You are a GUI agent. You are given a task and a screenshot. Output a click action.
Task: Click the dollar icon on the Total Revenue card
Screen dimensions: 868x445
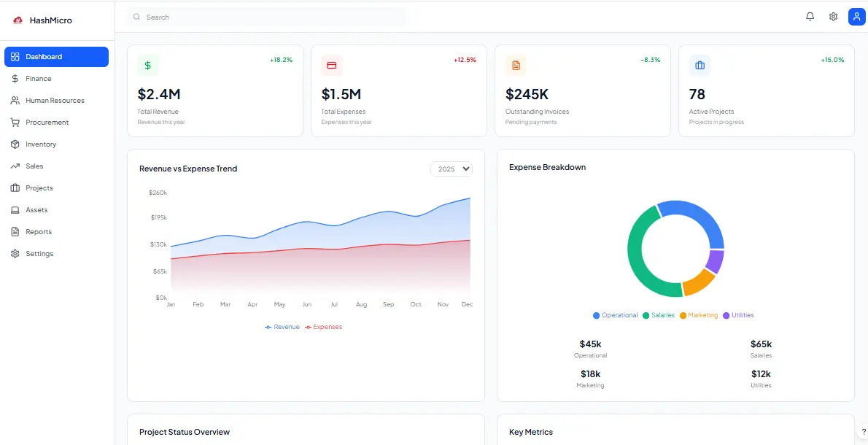[148, 65]
